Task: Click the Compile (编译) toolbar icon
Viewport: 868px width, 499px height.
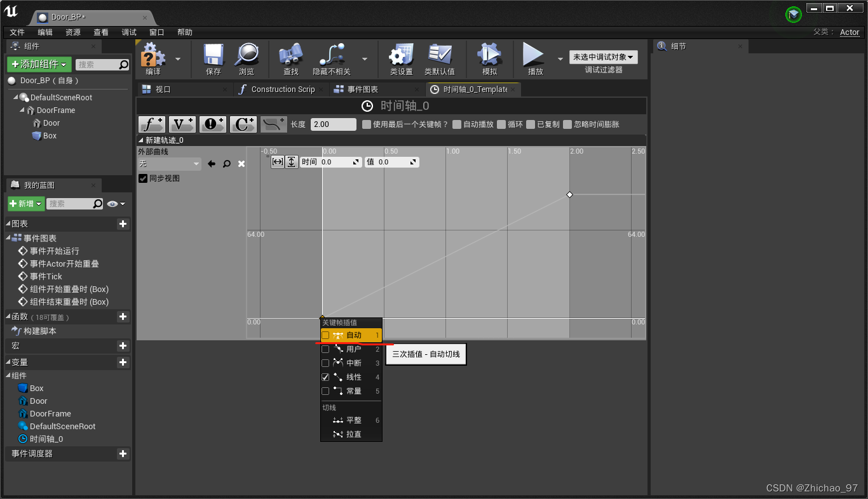Action: (x=153, y=57)
